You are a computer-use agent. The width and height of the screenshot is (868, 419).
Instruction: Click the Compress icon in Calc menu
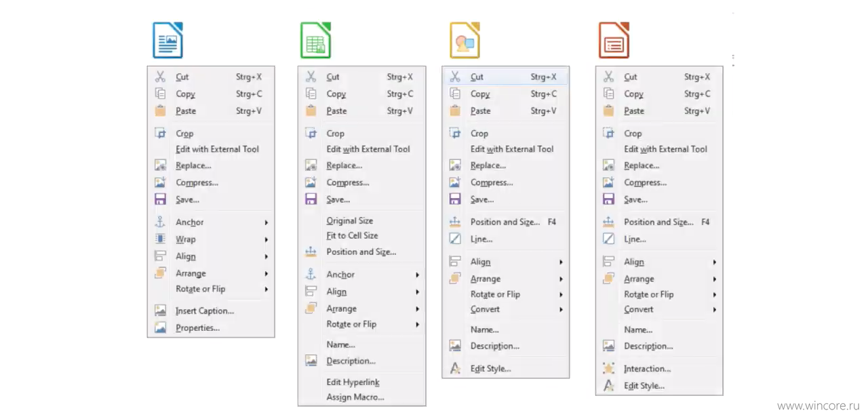311,182
